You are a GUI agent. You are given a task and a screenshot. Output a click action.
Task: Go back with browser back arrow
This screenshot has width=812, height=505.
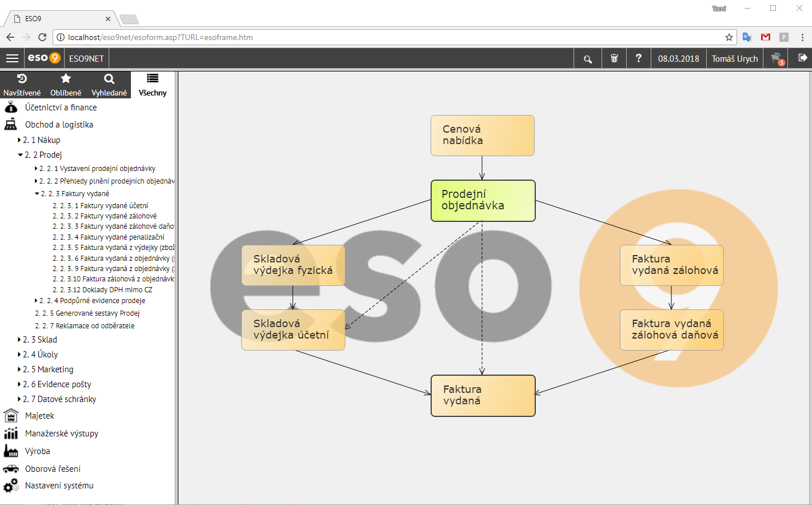(10, 37)
